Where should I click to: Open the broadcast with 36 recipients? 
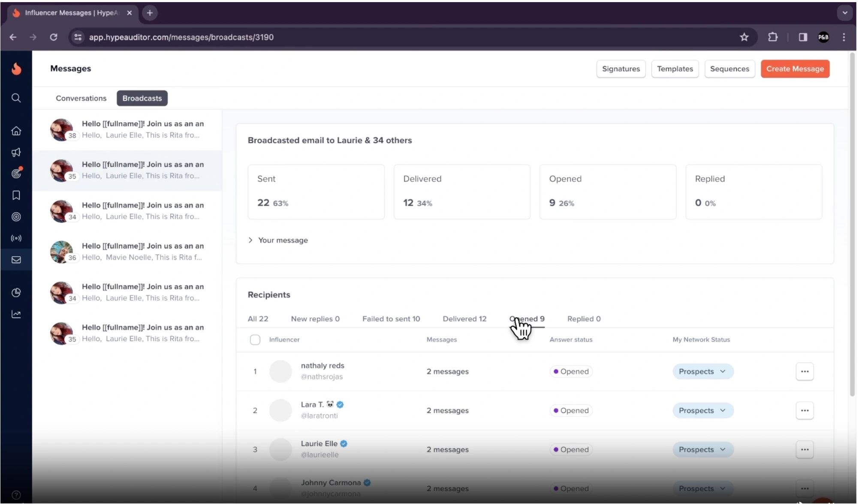pos(127,252)
